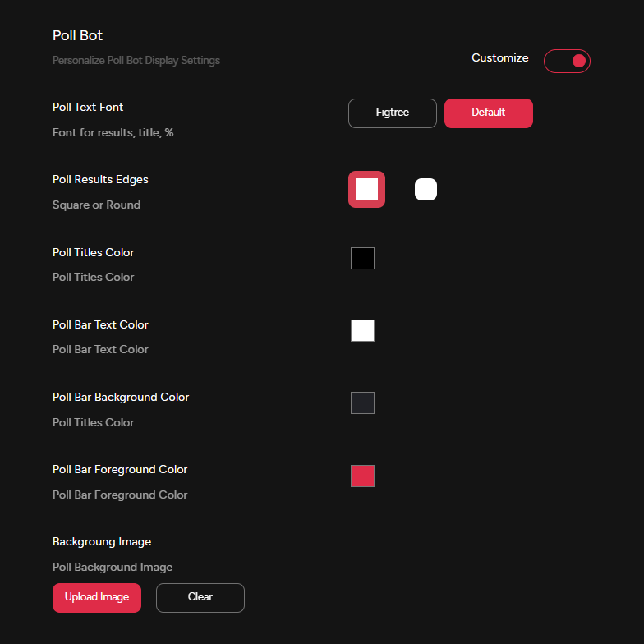Open the red Poll Bar Foreground Color swatch
This screenshot has height=644, width=644.
362,476
